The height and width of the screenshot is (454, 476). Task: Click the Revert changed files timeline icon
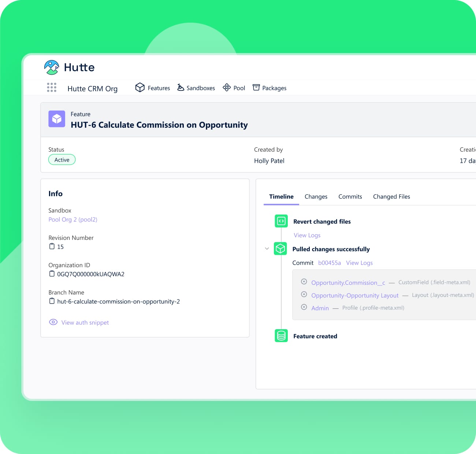(x=281, y=221)
